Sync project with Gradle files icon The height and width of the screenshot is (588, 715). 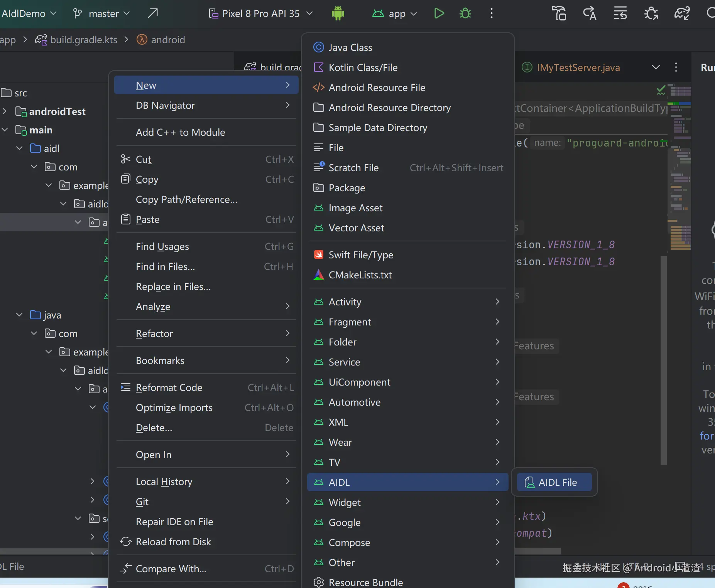tap(682, 13)
